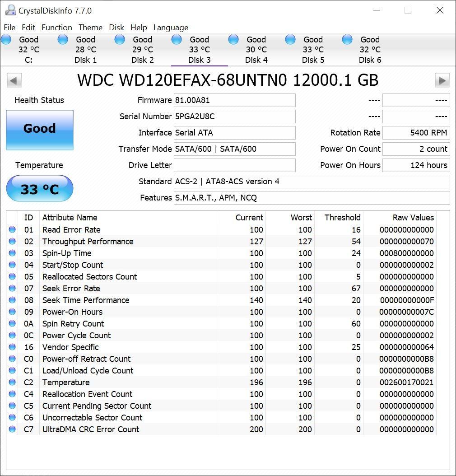Switch to Disk 2 tab

pyautogui.click(x=143, y=50)
